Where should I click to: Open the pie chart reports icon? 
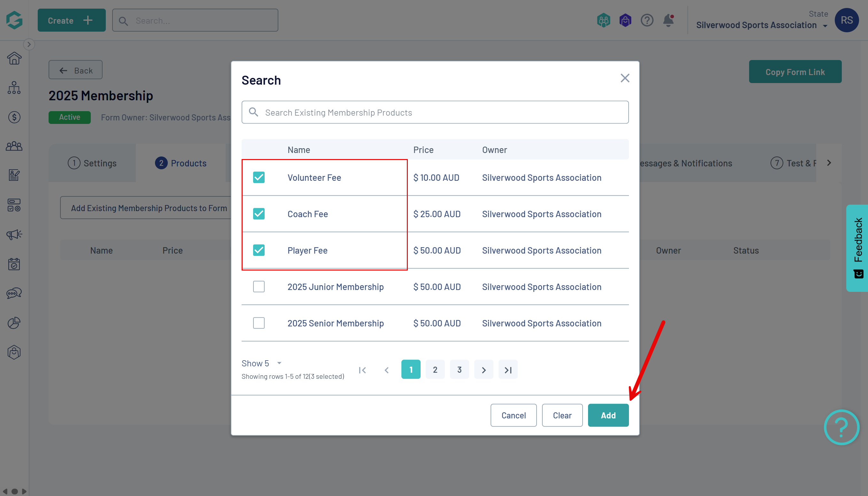tap(14, 323)
